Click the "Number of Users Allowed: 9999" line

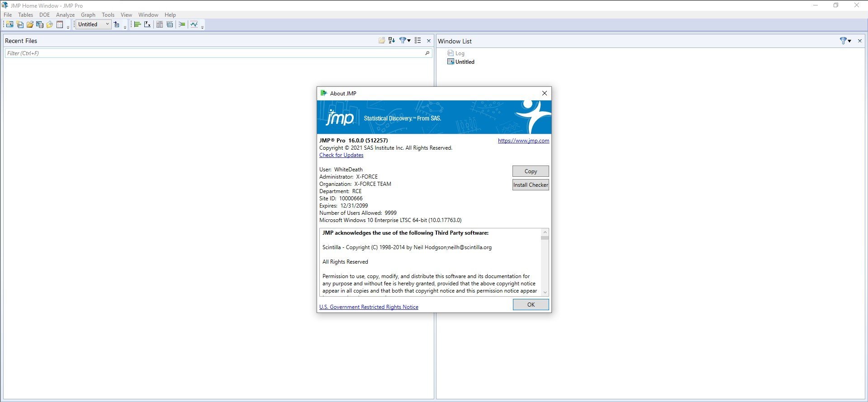(x=358, y=213)
